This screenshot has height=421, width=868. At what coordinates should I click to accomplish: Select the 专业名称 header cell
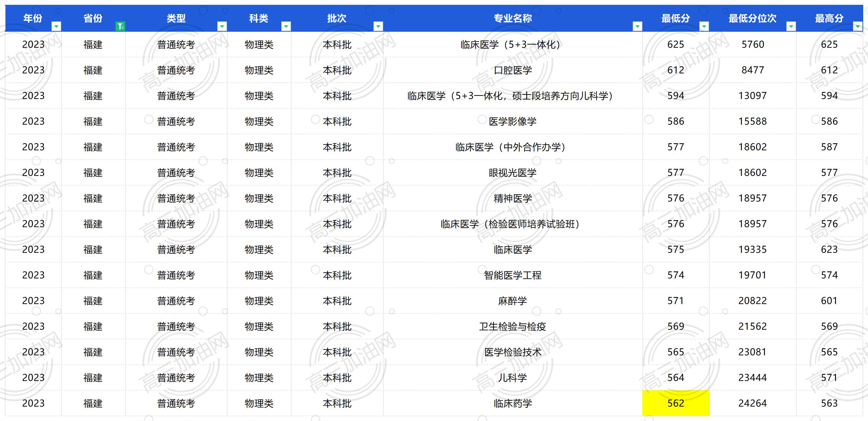click(x=513, y=18)
